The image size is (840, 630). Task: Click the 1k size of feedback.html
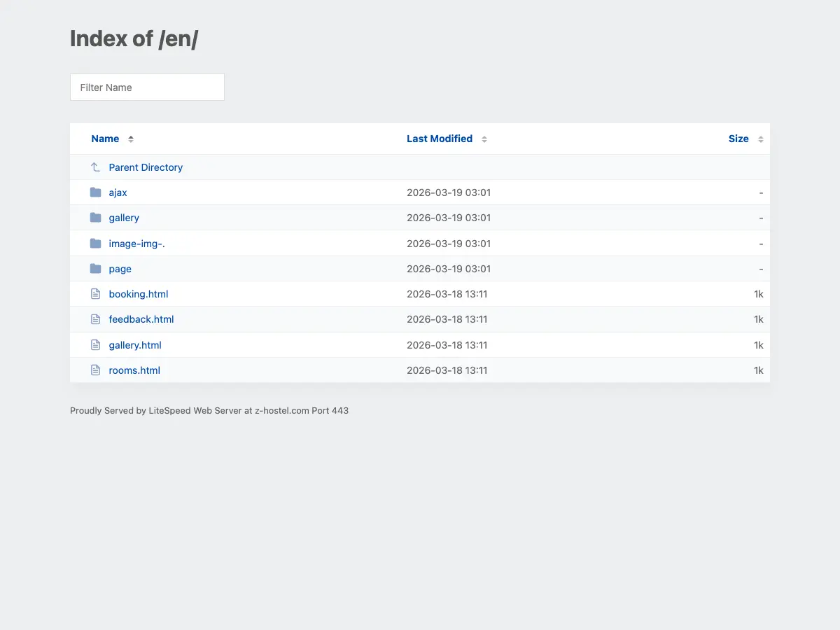point(758,319)
